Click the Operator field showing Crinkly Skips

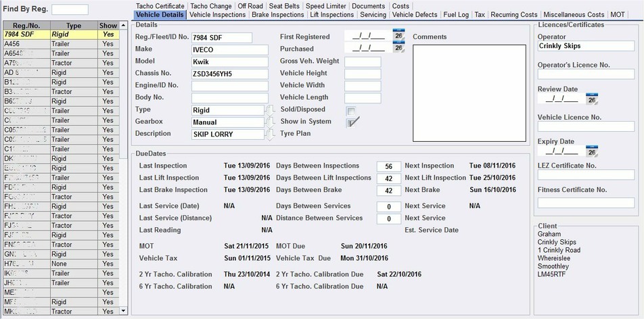click(586, 46)
